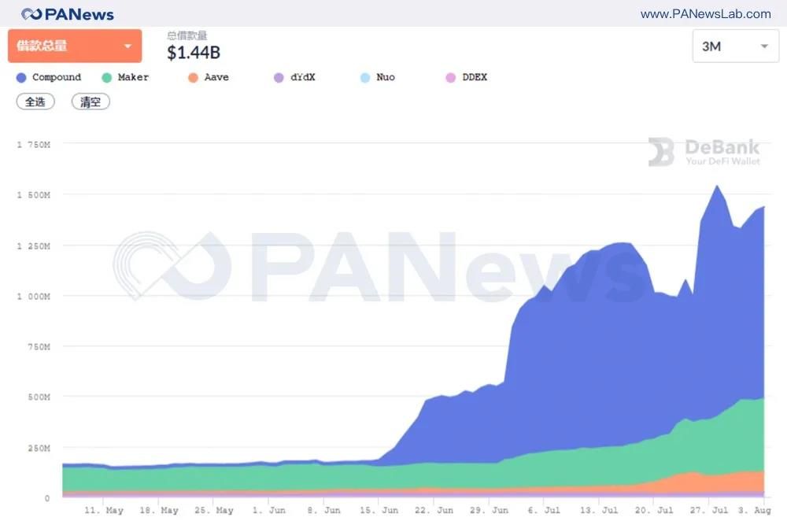Click the DeBank watermark logo
This screenshot has height=532, width=787.
(x=704, y=152)
